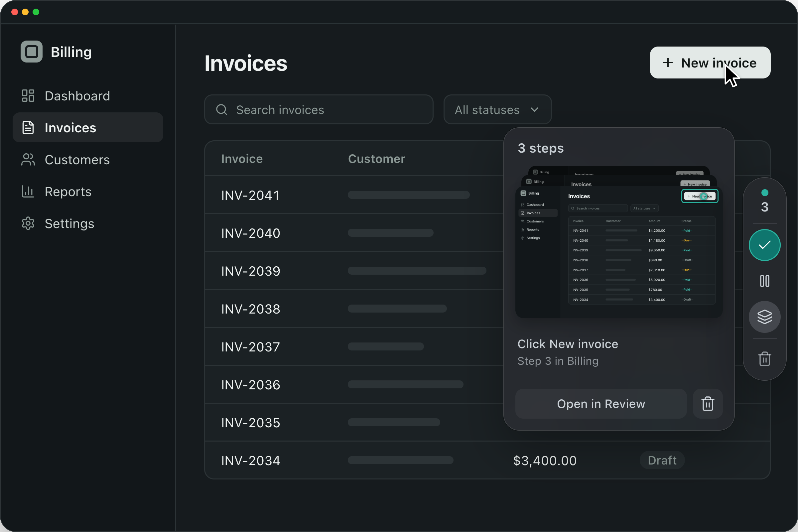Click the Draft status badge for INV-2034
This screenshot has height=532, width=798.
coord(662,461)
